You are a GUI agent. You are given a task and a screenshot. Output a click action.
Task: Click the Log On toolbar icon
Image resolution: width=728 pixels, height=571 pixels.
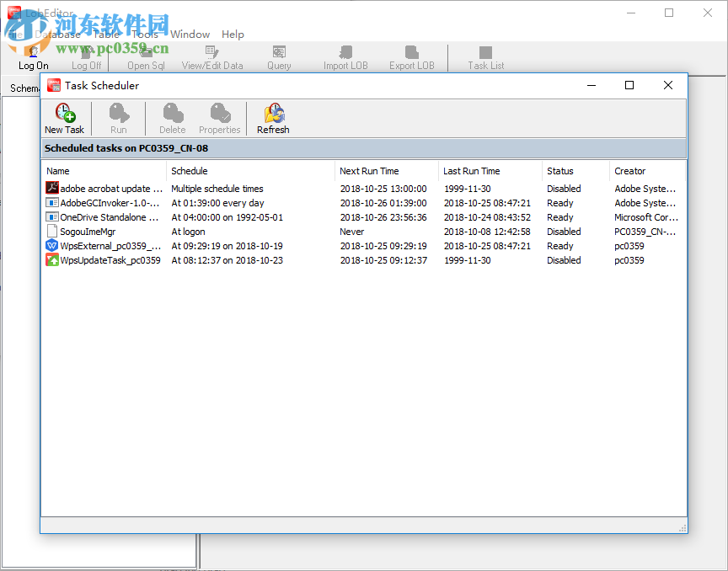click(x=33, y=56)
